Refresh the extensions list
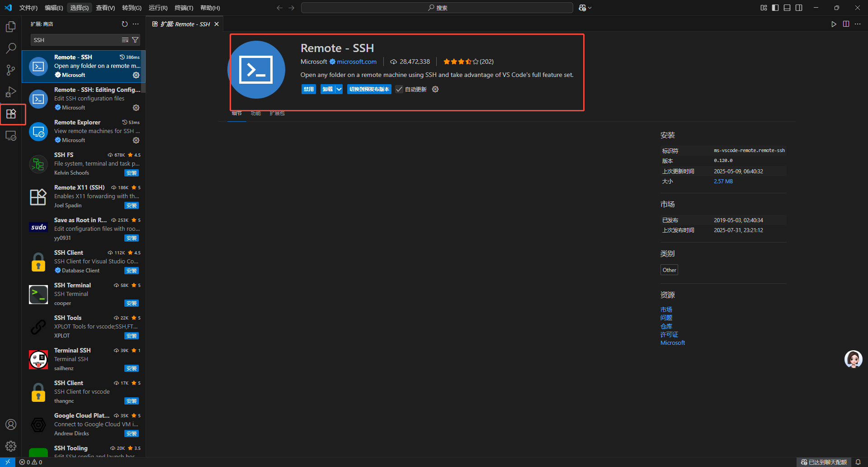Viewport: 868px width, 467px height. [124, 24]
